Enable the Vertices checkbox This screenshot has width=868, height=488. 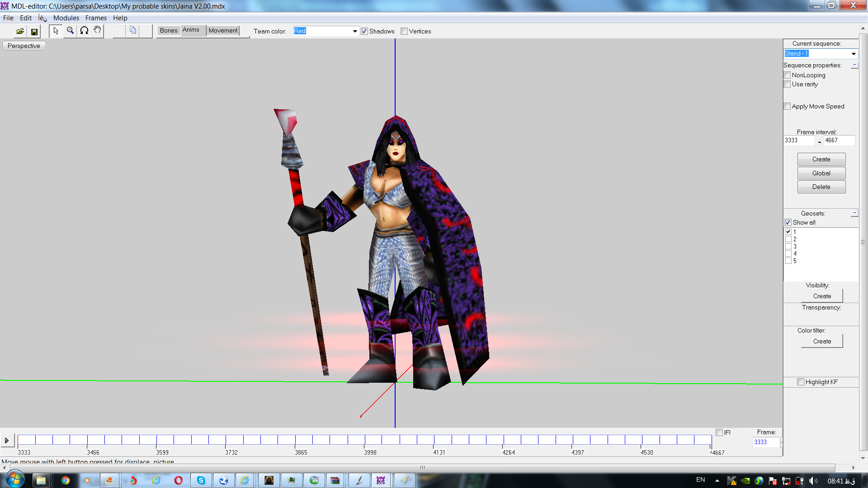(404, 31)
